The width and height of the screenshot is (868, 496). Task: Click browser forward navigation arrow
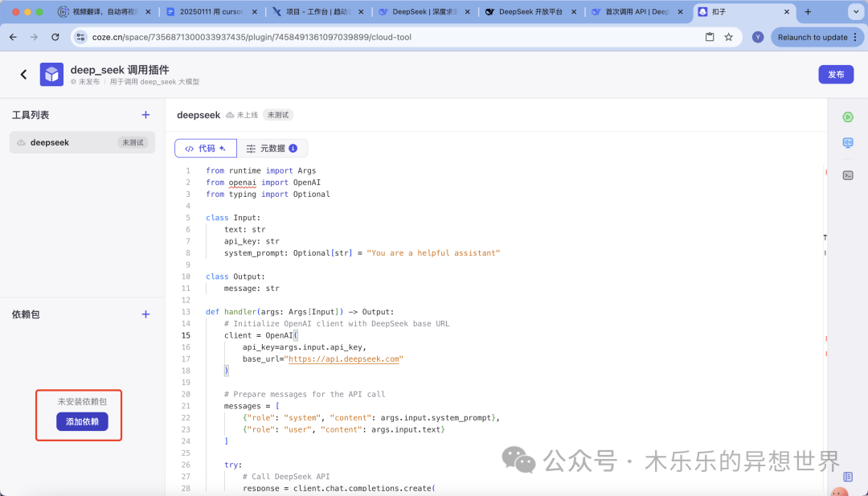point(34,37)
